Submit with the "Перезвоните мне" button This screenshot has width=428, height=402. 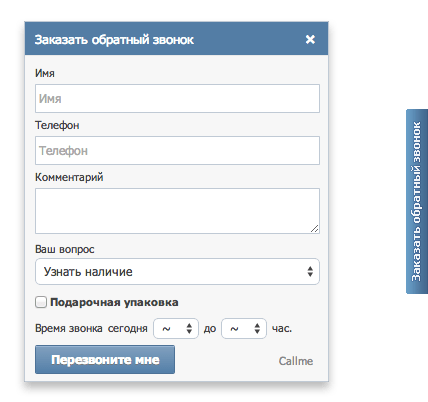click(105, 359)
